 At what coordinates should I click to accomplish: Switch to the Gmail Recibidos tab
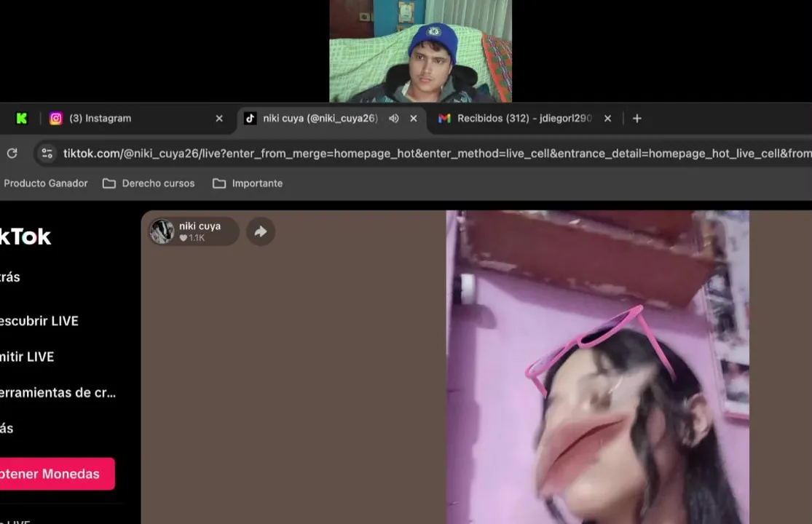pos(524,119)
